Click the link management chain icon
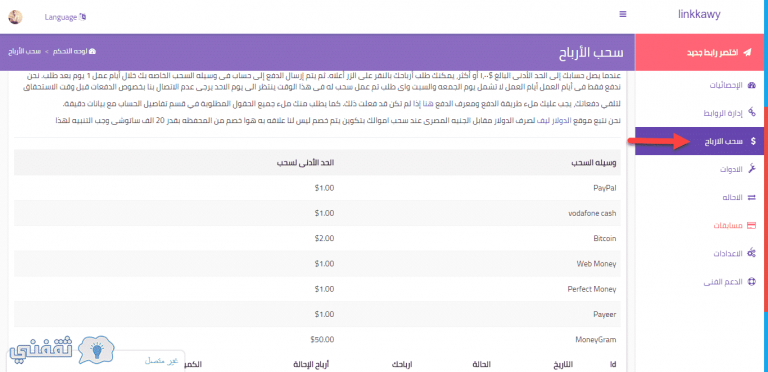The height and width of the screenshot is (372, 768). tap(752, 113)
